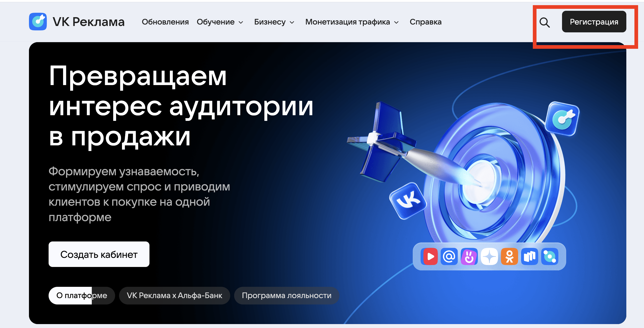The image size is (644, 328).
Task: Click the subtitle starting with Формируем узнаваемость
Action: coord(139,194)
